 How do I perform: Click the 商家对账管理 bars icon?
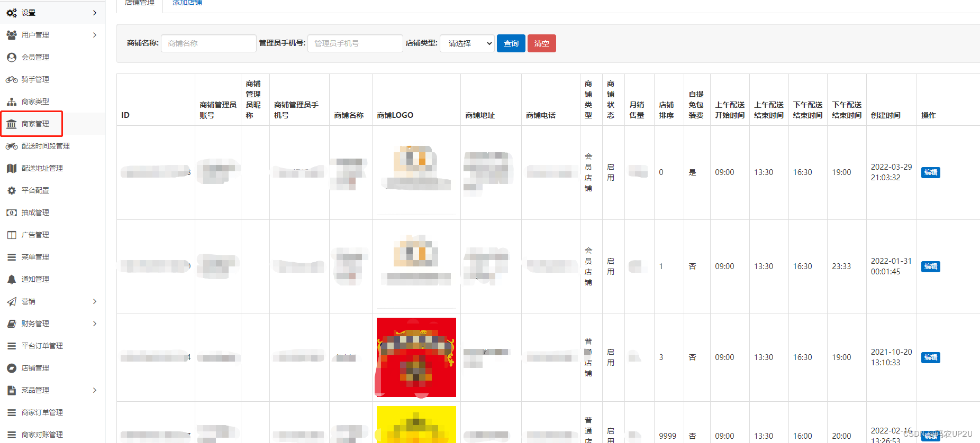coord(12,435)
